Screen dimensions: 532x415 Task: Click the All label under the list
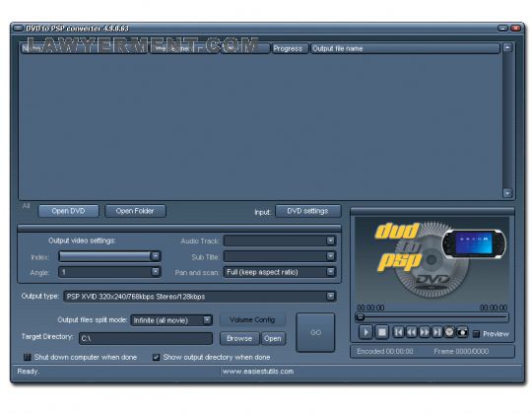tap(27, 206)
